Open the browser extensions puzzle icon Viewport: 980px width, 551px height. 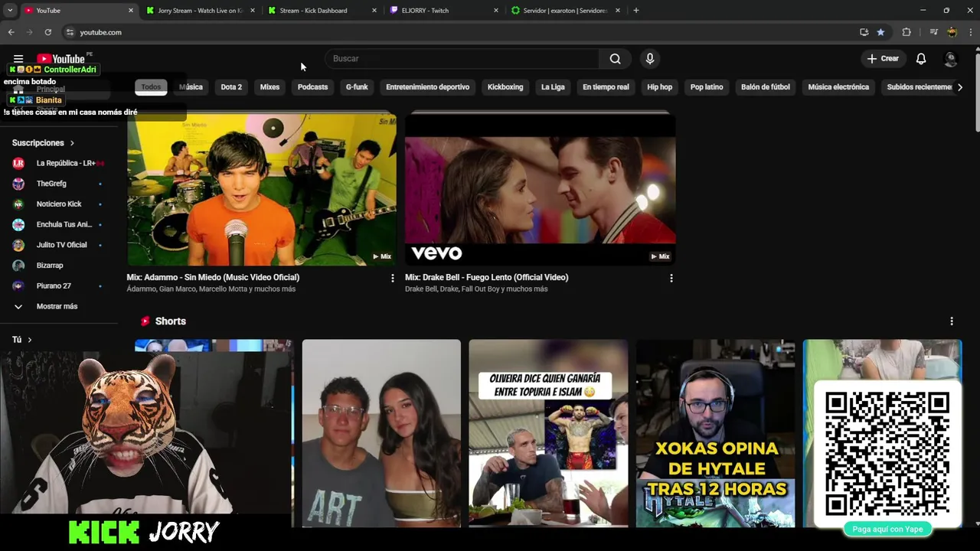pos(906,32)
